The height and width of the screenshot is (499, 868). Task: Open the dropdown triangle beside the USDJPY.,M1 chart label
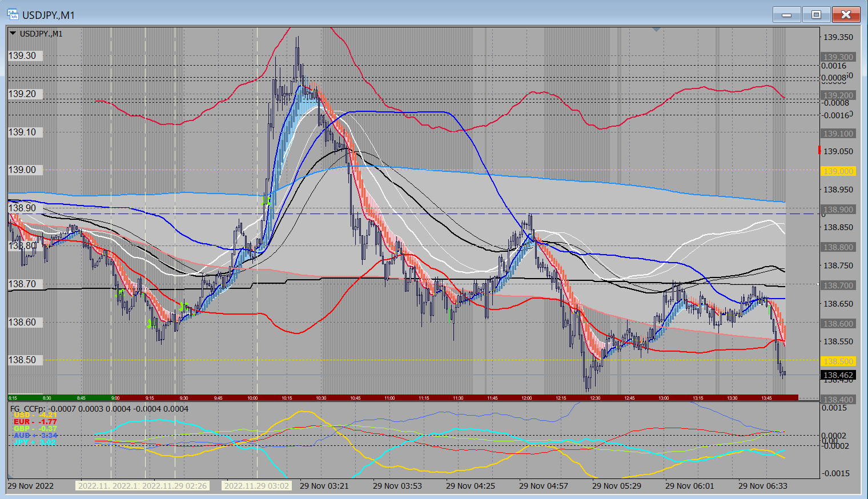coord(13,34)
